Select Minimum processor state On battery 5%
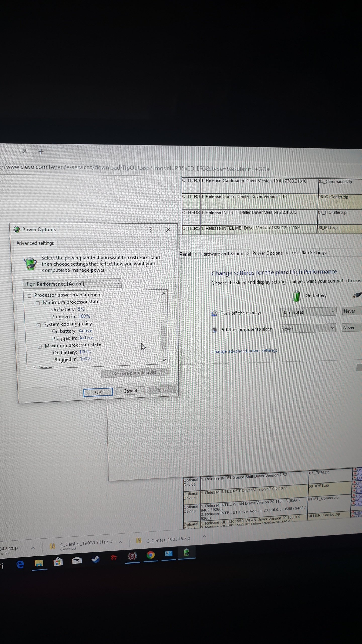The width and height of the screenshot is (362, 644). [81, 309]
